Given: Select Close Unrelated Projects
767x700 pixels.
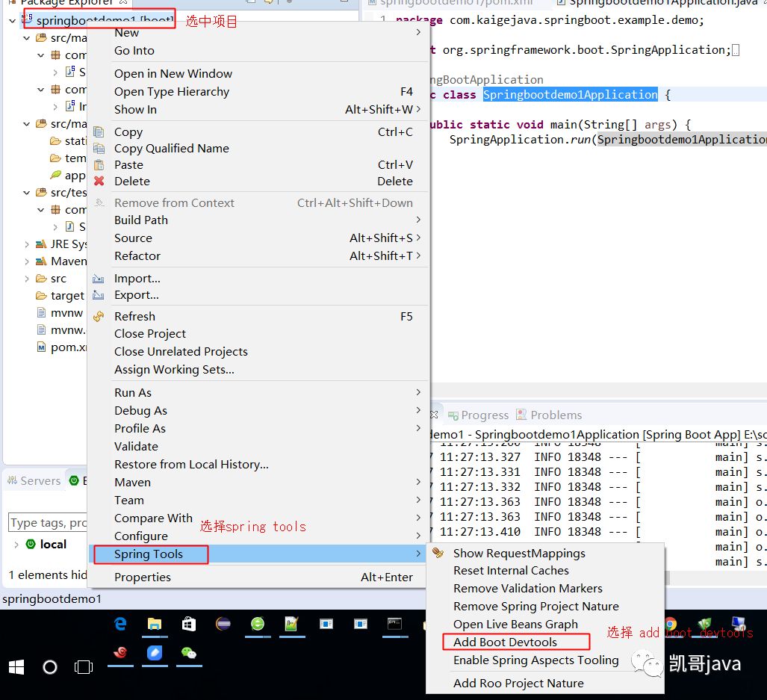Looking at the screenshot, I should pyautogui.click(x=181, y=352).
